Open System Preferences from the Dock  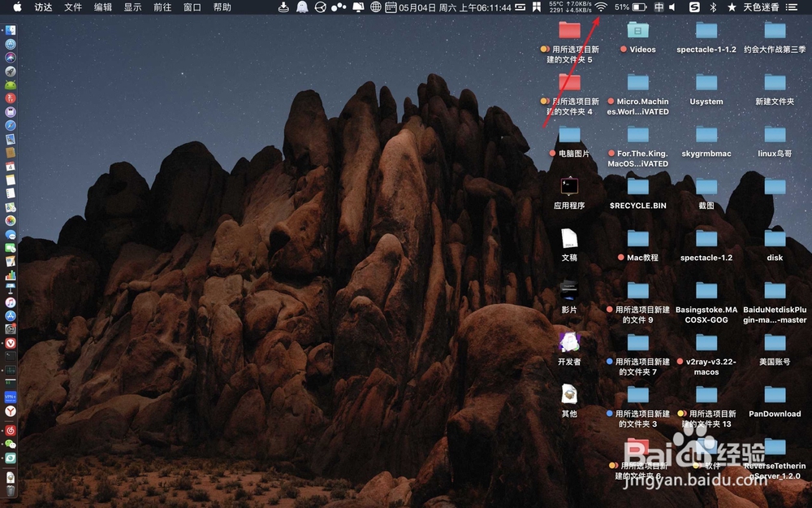[x=11, y=329]
